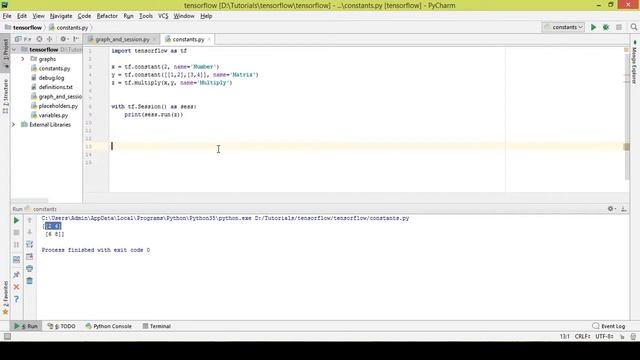Screen dimensions: 640x360
Task: Open the Event Log
Action: [x=609, y=326]
